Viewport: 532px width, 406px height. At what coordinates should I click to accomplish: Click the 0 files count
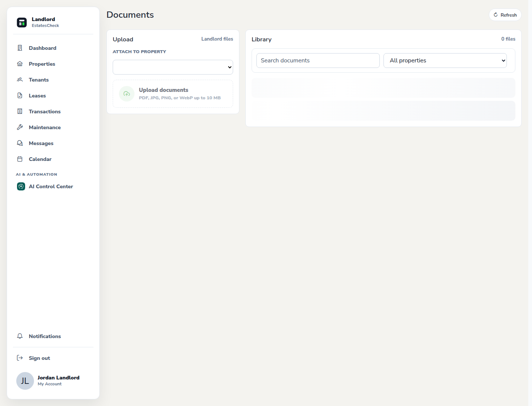[508, 39]
